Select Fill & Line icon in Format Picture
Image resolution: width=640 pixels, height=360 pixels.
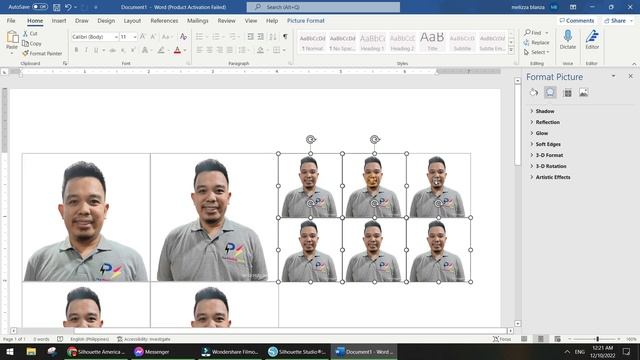click(533, 93)
